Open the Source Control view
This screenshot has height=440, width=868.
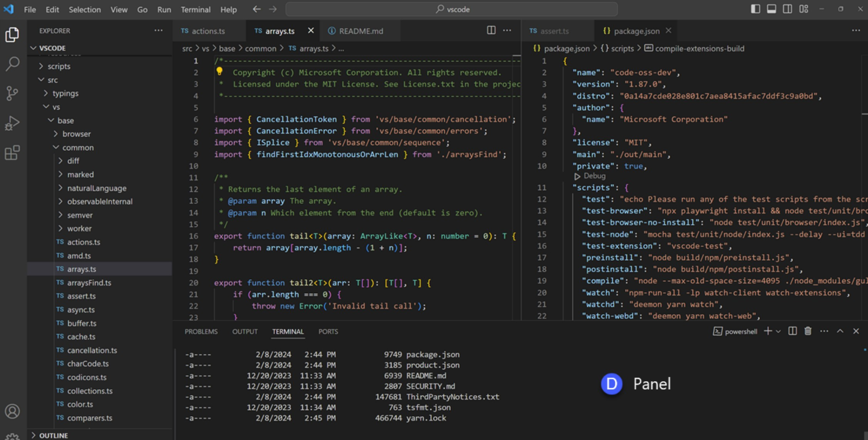[12, 93]
